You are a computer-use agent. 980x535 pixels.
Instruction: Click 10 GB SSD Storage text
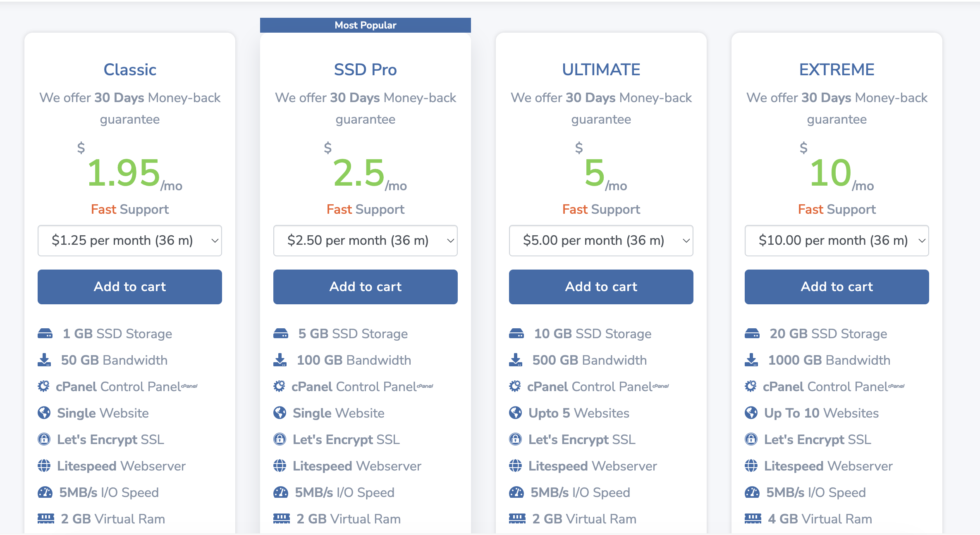coord(593,334)
